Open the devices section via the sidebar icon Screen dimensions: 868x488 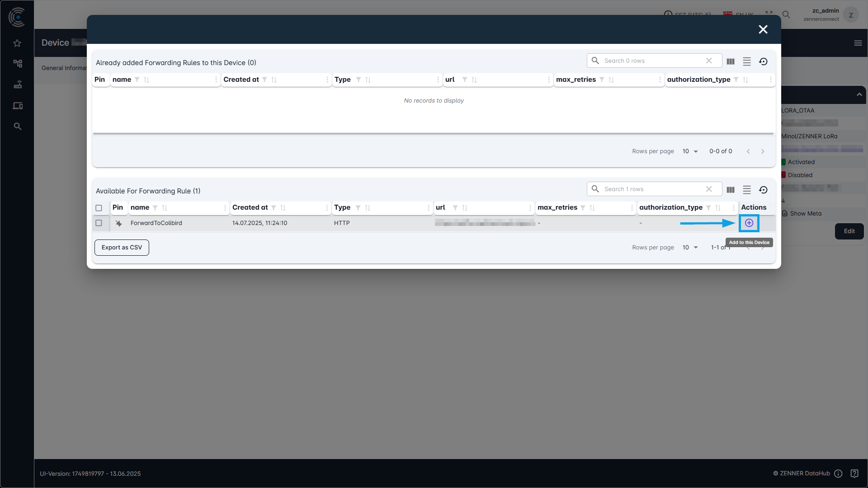point(17,106)
